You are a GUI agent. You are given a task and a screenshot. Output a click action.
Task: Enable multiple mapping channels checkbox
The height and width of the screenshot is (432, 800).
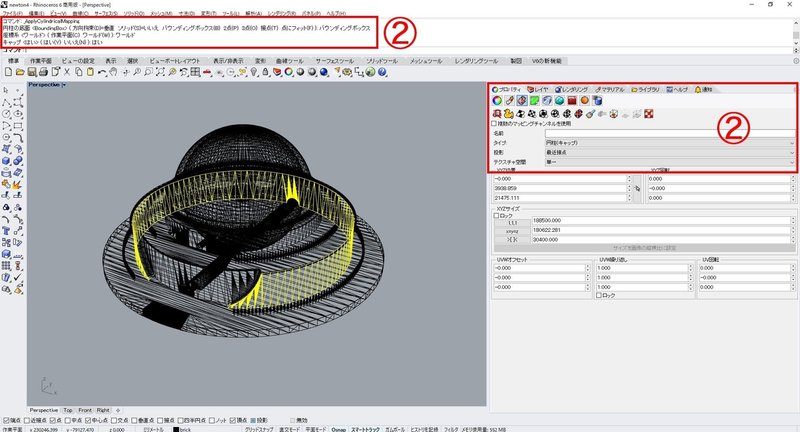click(495, 123)
